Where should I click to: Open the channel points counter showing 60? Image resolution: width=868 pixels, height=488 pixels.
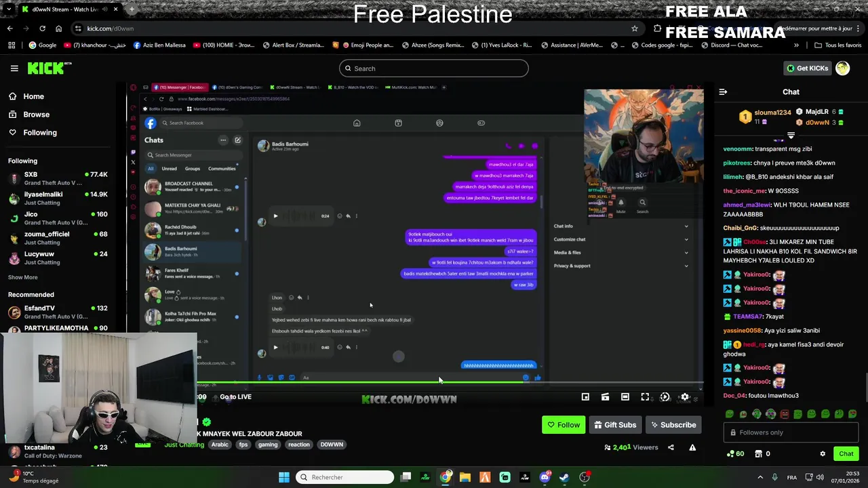coord(735,453)
